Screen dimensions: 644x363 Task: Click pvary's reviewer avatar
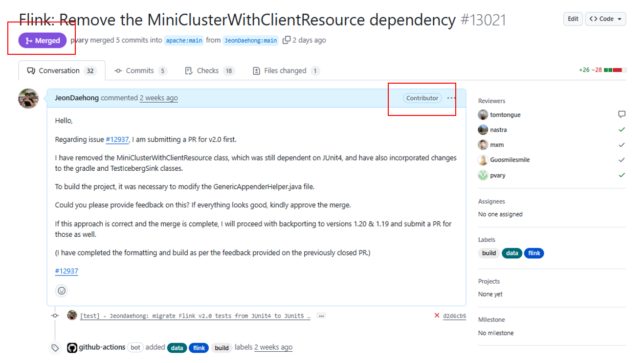[483, 175]
